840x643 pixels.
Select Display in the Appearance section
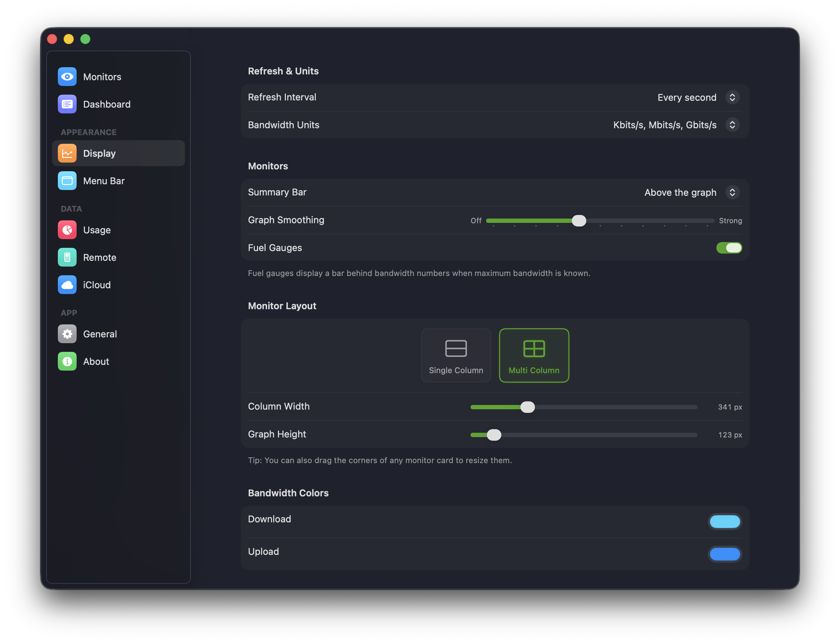[99, 153]
